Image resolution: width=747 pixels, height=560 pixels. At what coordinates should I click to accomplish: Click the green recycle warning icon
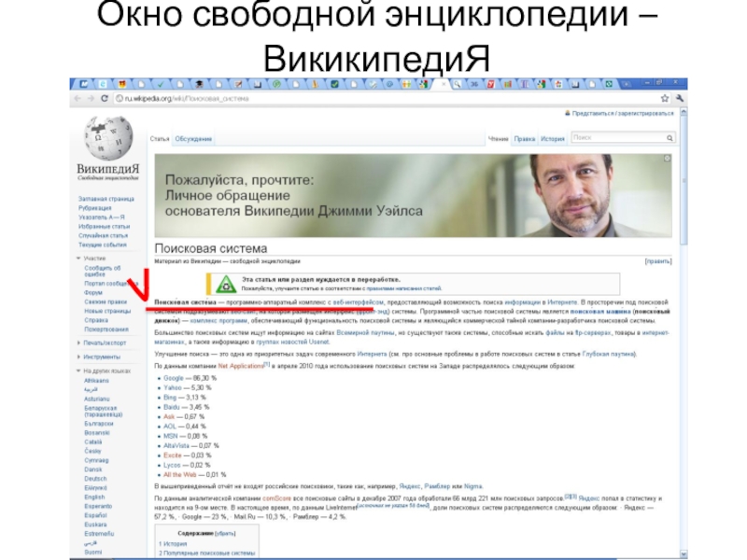[225, 285]
